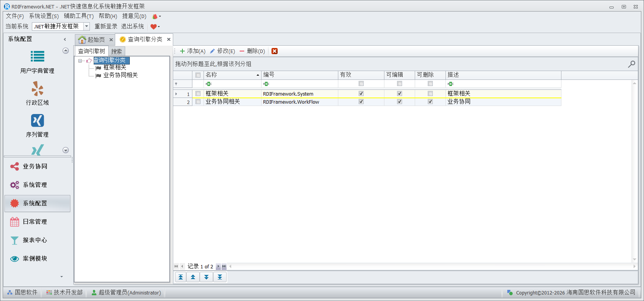Click the red close icon in toolbar
This screenshot has width=644, height=301.
[275, 51]
